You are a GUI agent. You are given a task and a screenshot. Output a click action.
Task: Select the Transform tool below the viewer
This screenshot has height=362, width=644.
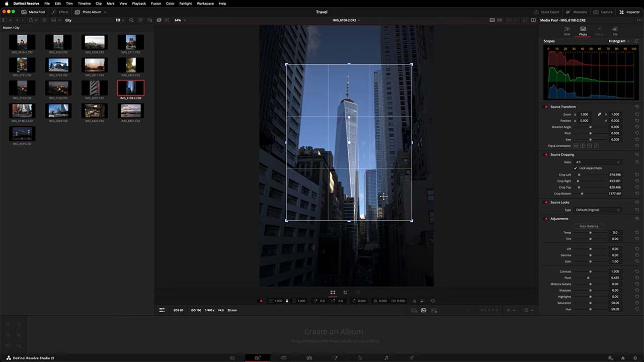pyautogui.click(x=333, y=292)
